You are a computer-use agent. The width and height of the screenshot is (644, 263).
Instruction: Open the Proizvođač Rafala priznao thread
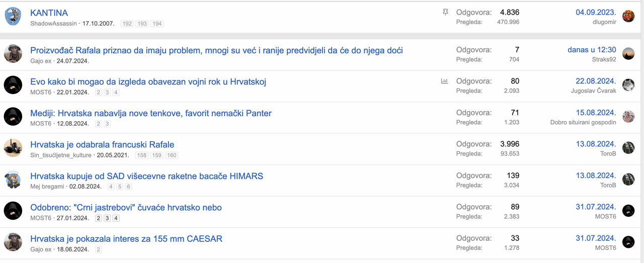[216, 50]
